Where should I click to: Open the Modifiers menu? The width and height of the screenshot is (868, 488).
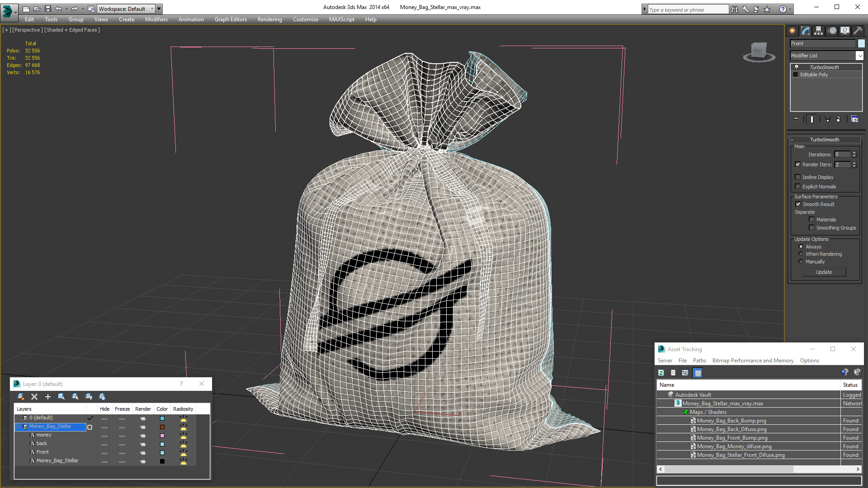(x=156, y=19)
